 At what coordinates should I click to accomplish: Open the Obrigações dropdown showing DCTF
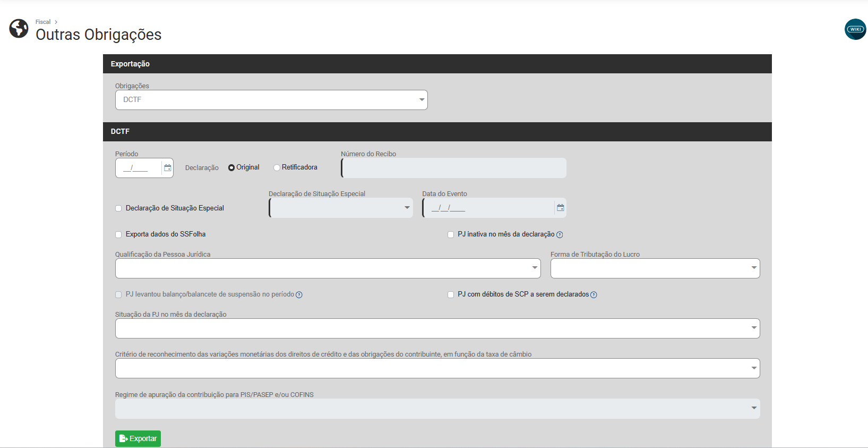[271, 100]
